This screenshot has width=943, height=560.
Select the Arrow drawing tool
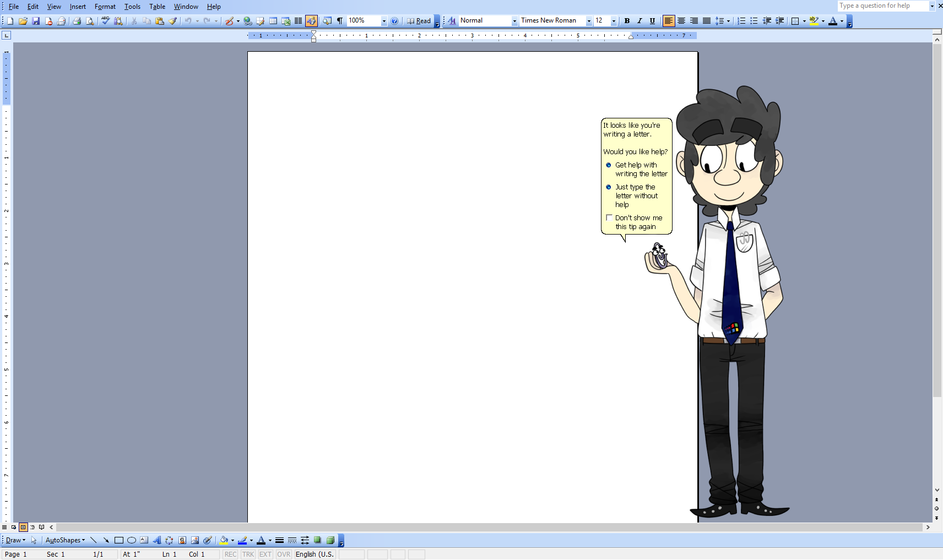[x=106, y=540]
